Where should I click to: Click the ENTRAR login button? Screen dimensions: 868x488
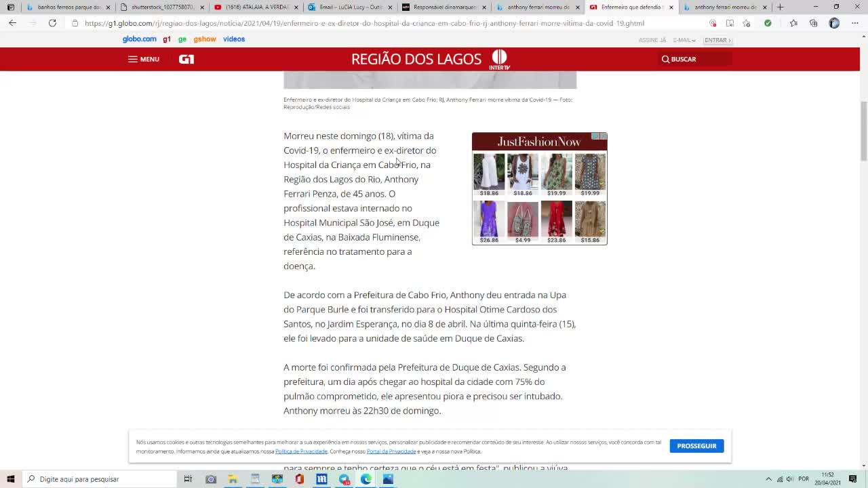[717, 40]
